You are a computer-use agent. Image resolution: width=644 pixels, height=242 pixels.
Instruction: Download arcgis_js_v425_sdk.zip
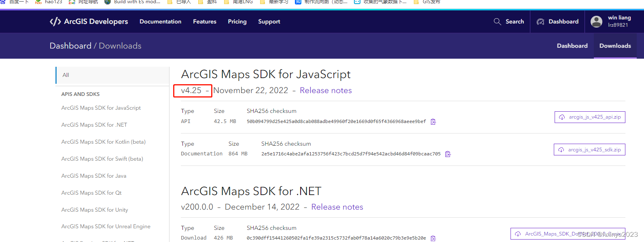(x=589, y=150)
